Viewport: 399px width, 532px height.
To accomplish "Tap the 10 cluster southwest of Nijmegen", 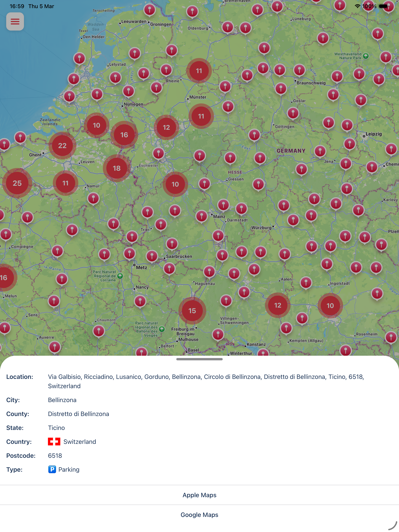I will [x=96, y=125].
